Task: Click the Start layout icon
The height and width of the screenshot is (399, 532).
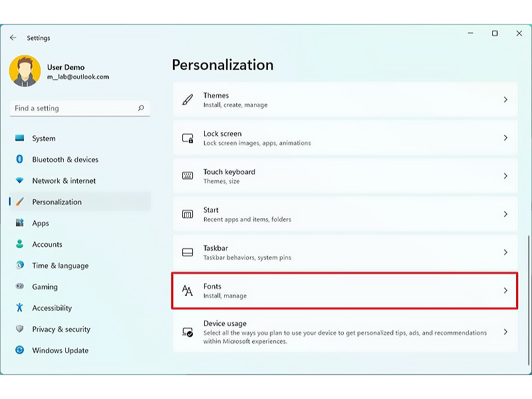Action: pos(188,214)
